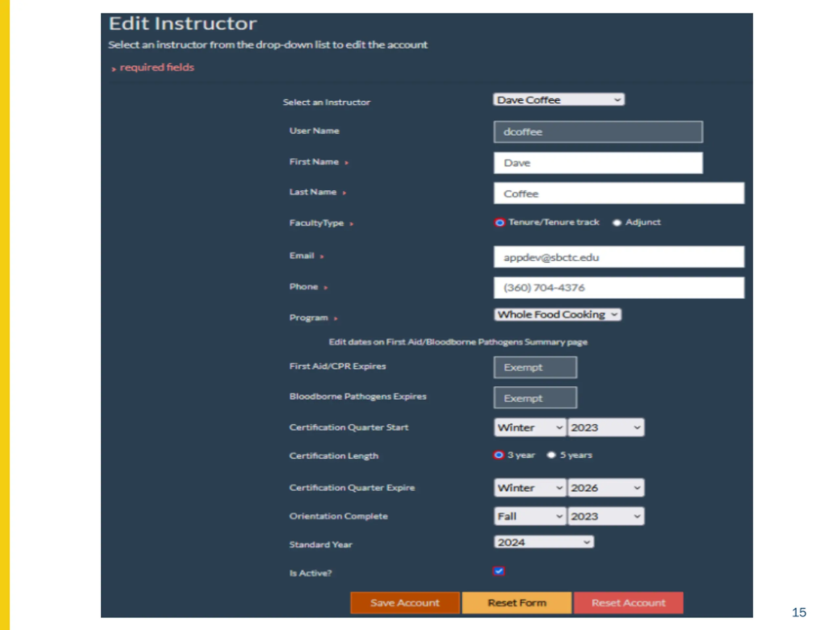Choose the 5 years certification length
840x630 pixels.
tap(551, 455)
